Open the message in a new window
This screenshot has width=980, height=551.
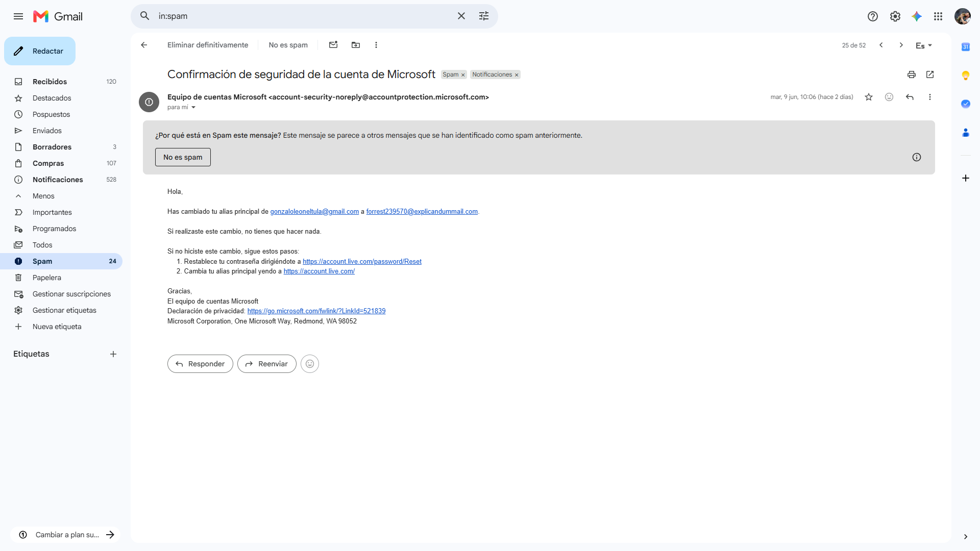[x=930, y=74]
